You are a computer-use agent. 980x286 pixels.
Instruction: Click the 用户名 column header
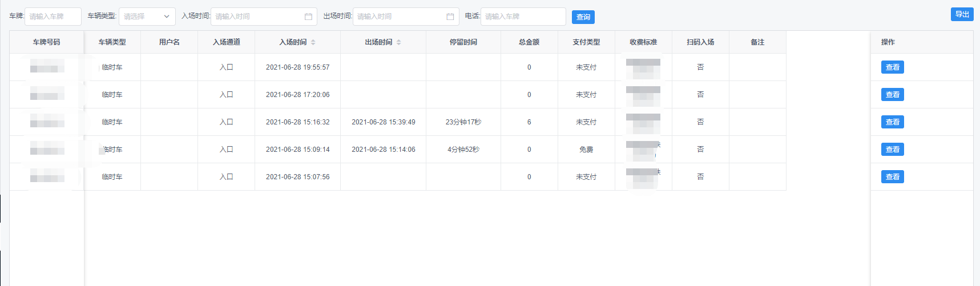point(170,42)
